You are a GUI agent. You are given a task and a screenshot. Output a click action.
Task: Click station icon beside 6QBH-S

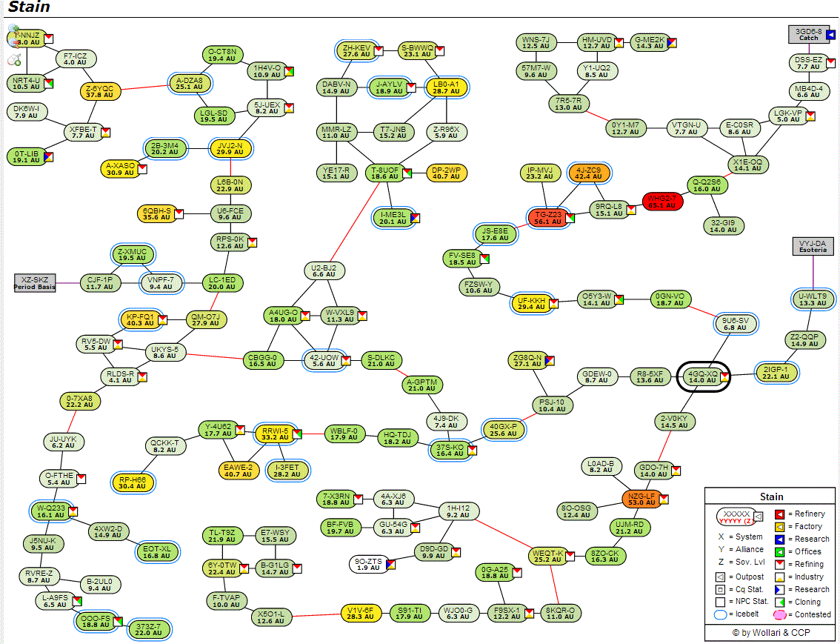(179, 213)
